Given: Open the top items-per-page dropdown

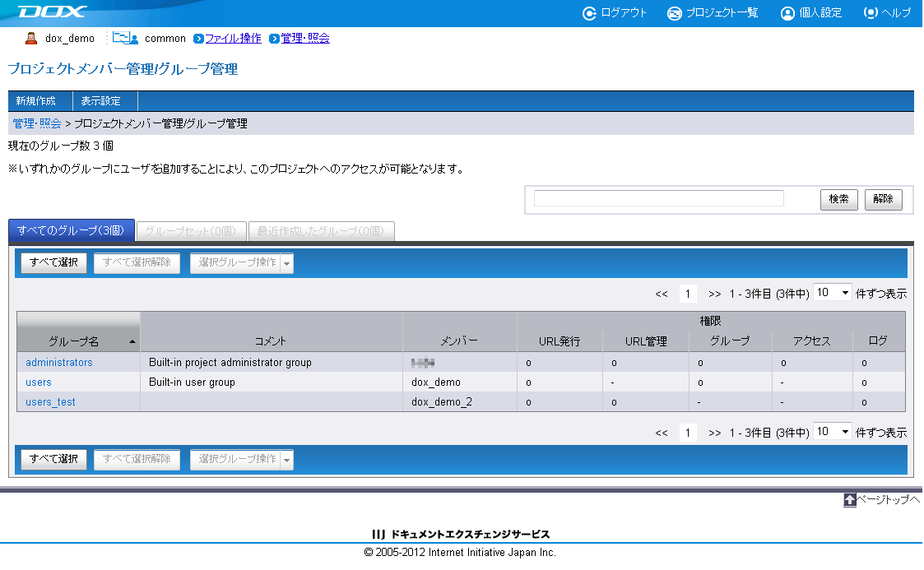Looking at the screenshot, I should 832,293.
